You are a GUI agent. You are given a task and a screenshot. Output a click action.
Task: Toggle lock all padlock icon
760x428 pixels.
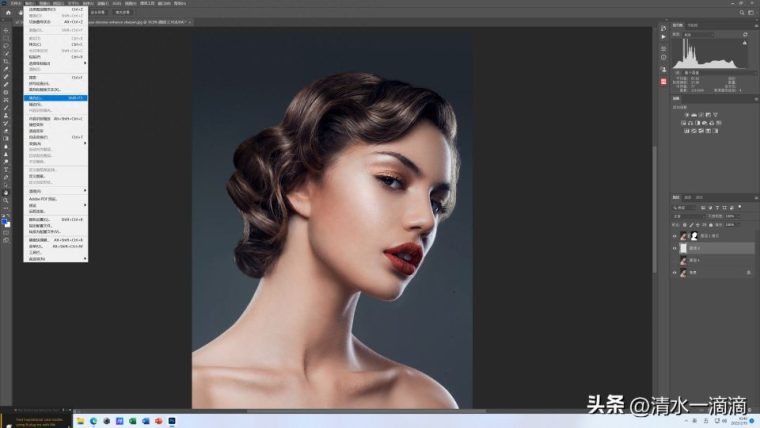coord(711,225)
